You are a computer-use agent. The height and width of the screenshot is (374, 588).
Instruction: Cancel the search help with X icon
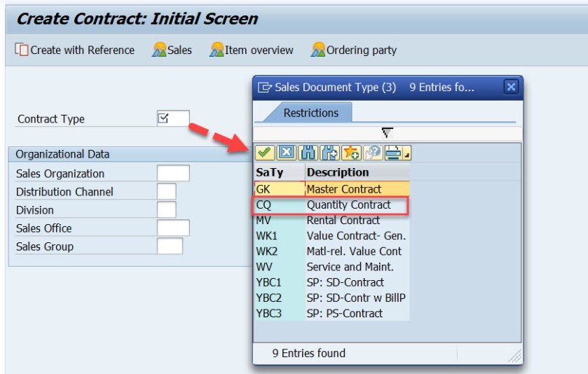pos(287,153)
